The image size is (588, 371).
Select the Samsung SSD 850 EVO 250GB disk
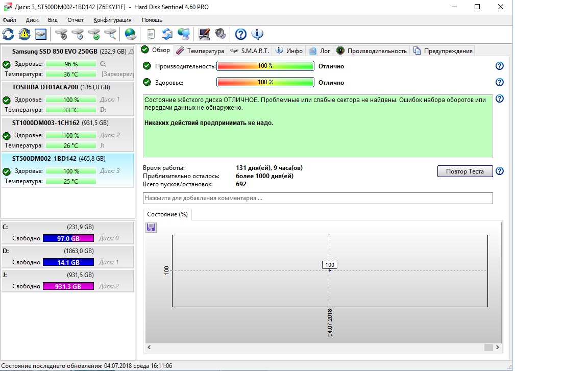(67, 63)
